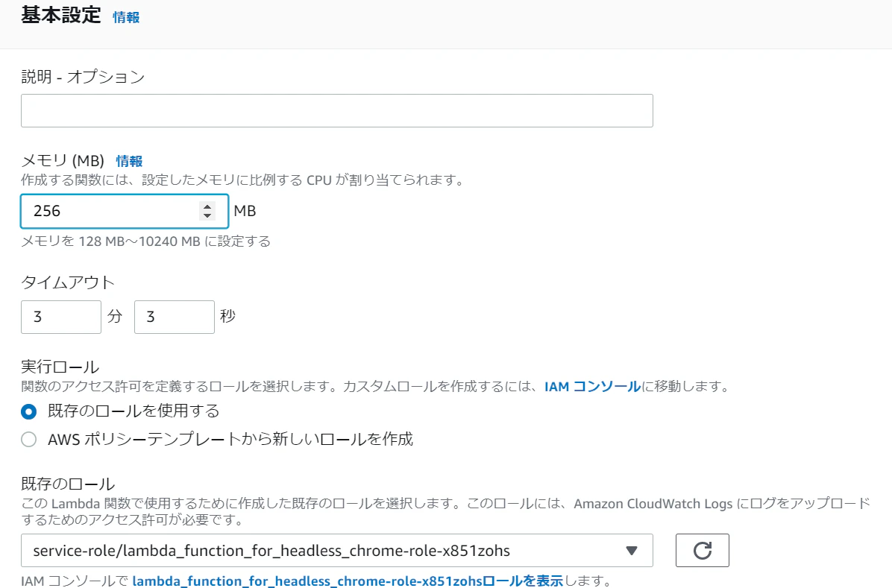Image resolution: width=892 pixels, height=588 pixels.
Task: Select 'AWS ポリシーテンプレートから新しいロールを作成' radio option
Action: pyautogui.click(x=28, y=440)
